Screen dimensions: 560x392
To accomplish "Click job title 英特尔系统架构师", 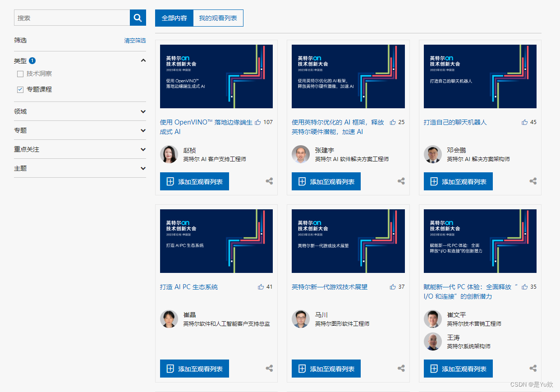I will (x=468, y=346).
